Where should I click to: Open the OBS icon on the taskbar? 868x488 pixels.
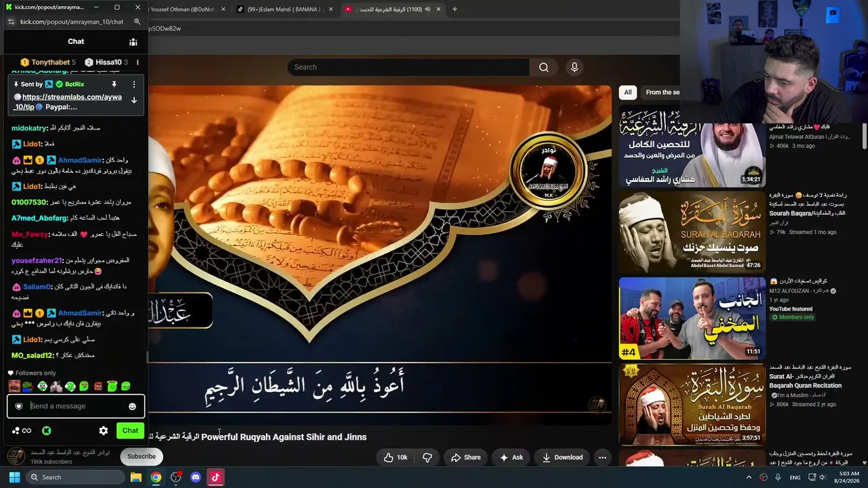pyautogui.click(x=176, y=477)
